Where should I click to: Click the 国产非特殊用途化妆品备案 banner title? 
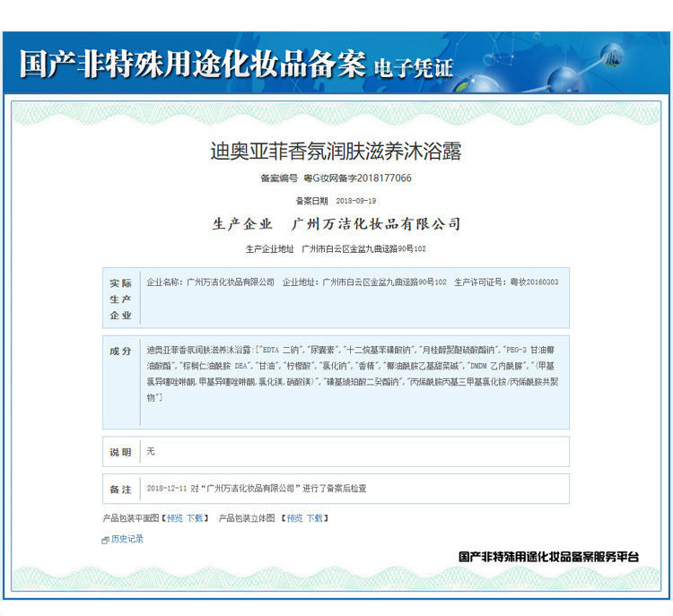click(x=193, y=64)
